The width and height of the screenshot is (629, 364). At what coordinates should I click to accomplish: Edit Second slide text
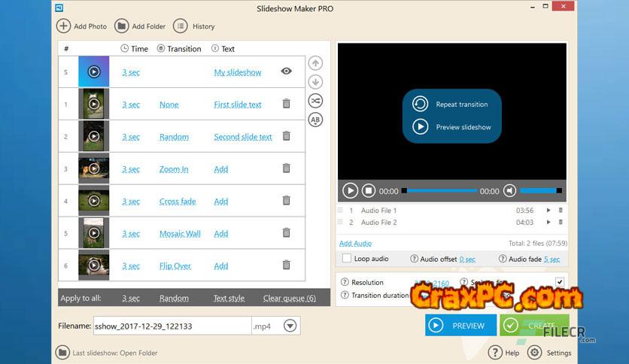[243, 137]
